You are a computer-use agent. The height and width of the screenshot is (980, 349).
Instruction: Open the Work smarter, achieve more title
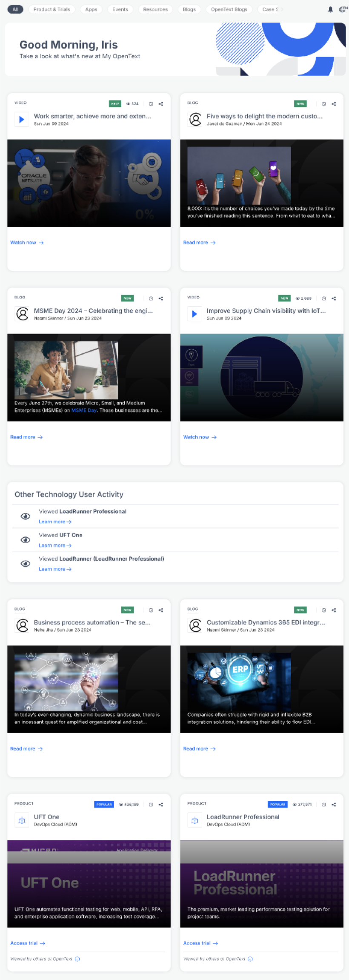click(x=92, y=116)
